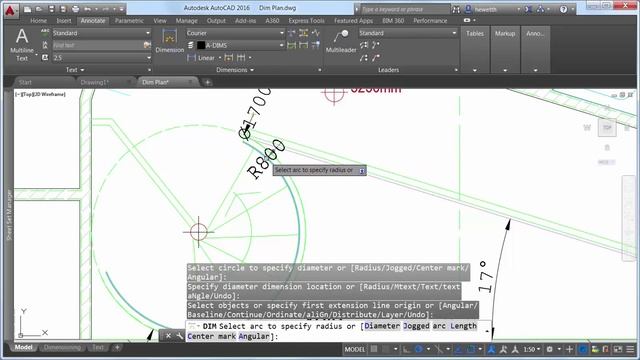640x360 pixels.
Task: Click the check spelling ABC icon
Action: pyautogui.click(x=45, y=33)
